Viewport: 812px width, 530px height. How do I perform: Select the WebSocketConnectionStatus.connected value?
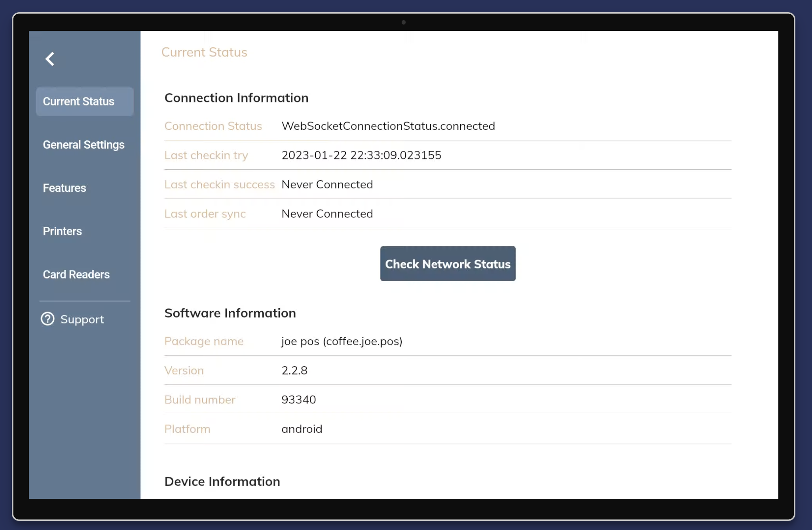388,126
